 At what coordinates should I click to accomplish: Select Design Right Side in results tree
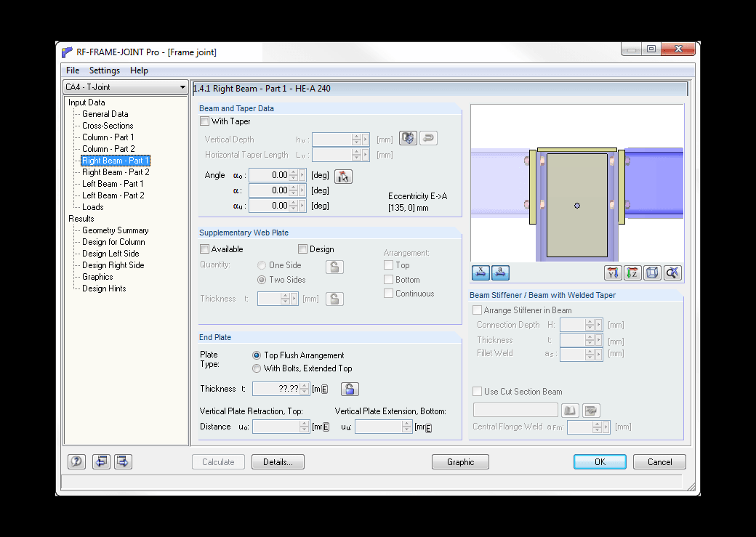tap(113, 265)
